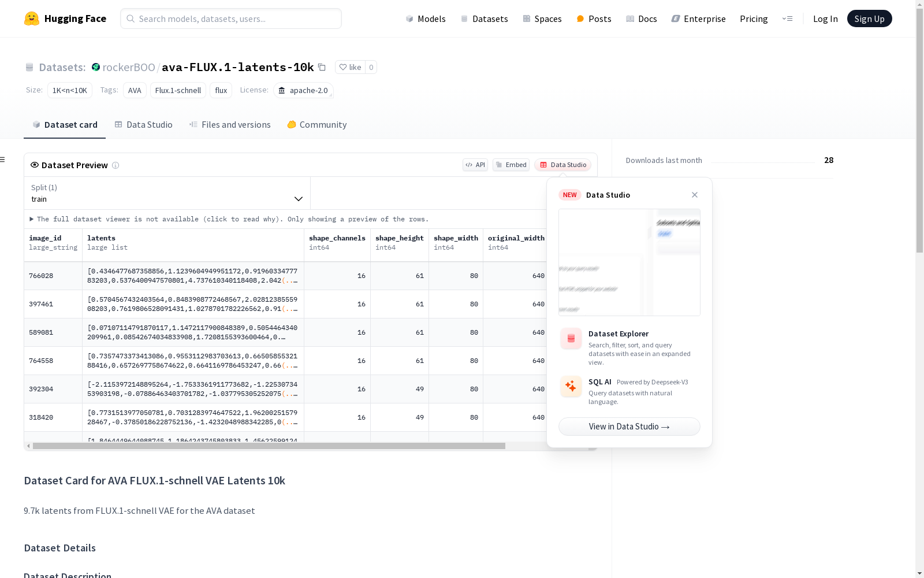Viewport: 924px width, 578px height.
Task: Open the Pricing page link
Action: click(754, 18)
